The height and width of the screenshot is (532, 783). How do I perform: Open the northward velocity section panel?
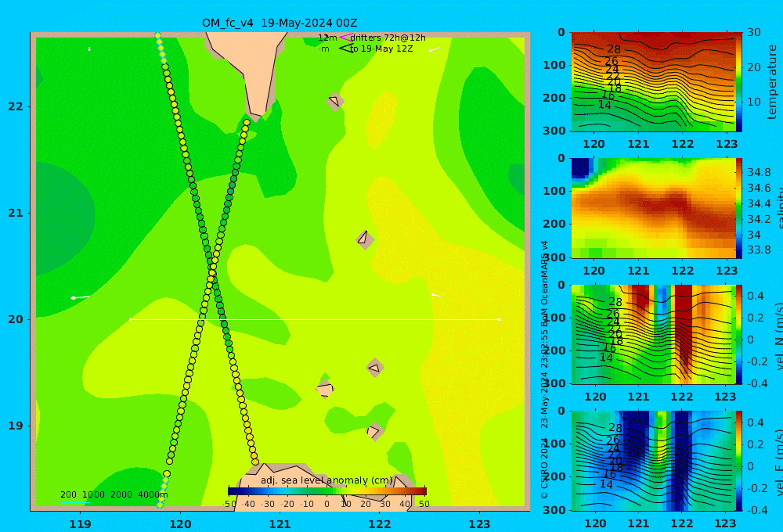click(x=653, y=334)
